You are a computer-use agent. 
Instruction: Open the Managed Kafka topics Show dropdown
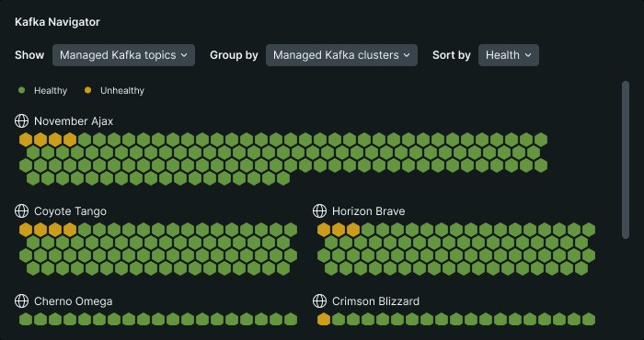tap(123, 55)
